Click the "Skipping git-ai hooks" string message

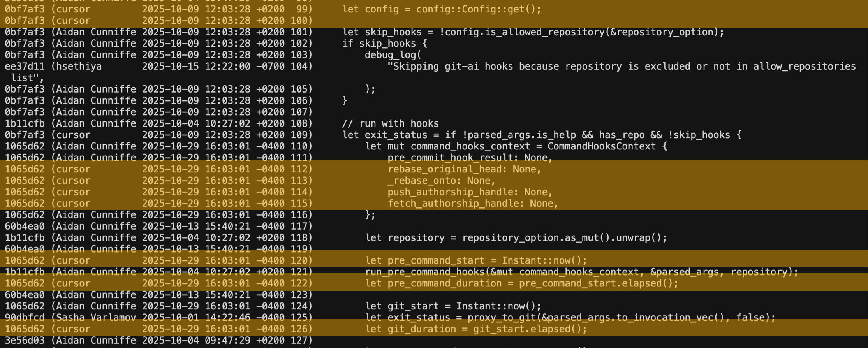(x=621, y=67)
